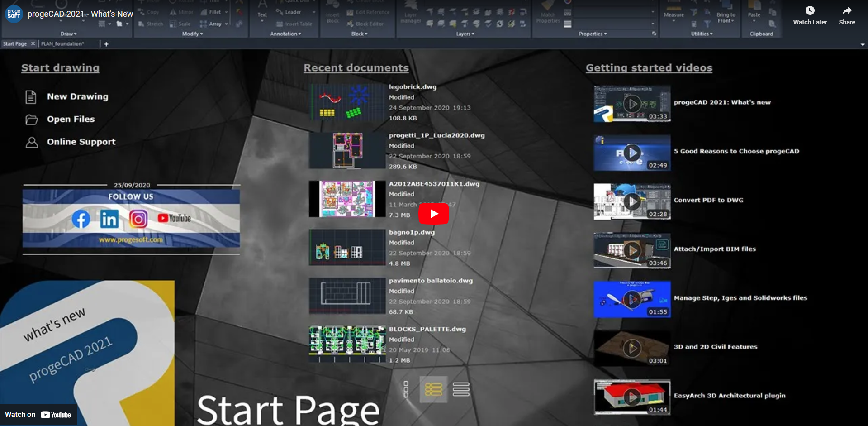Viewport: 868px width, 426px height.
Task: Click the Facebook icon in Follow Us banner
Action: point(81,219)
